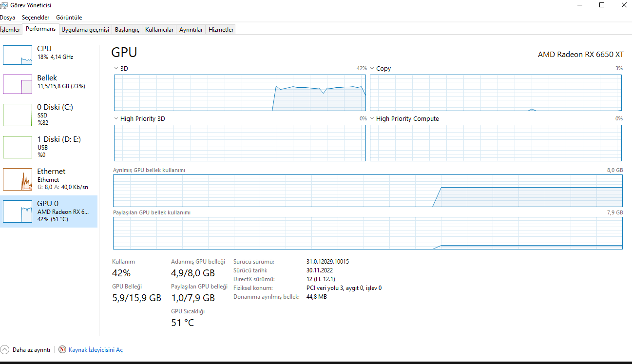The image size is (632, 364).
Task: Maximize the Görev Yöneticisi window
Action: click(x=602, y=5)
